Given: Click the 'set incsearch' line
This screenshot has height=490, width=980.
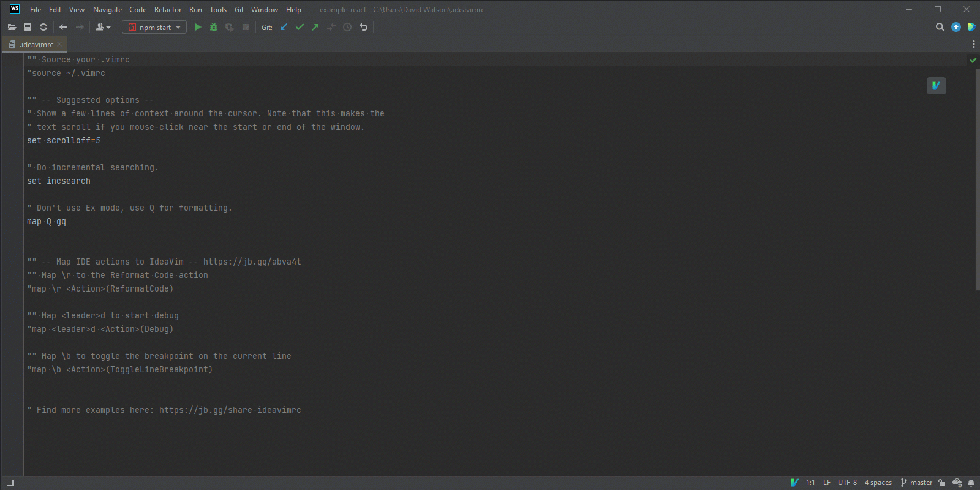Looking at the screenshot, I should (x=59, y=181).
